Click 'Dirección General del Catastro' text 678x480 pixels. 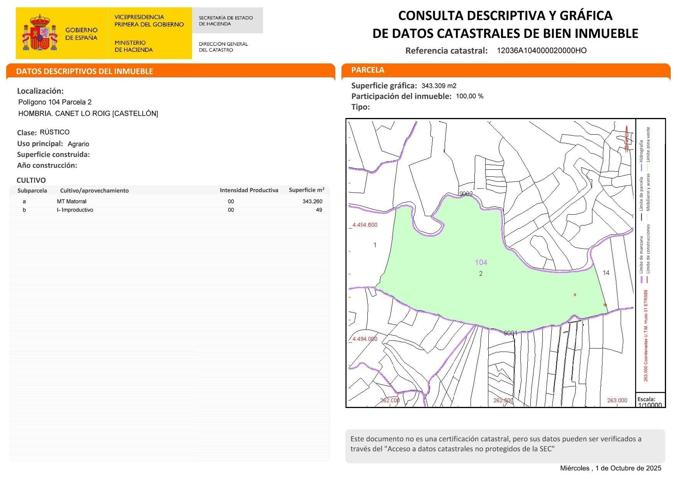click(223, 47)
